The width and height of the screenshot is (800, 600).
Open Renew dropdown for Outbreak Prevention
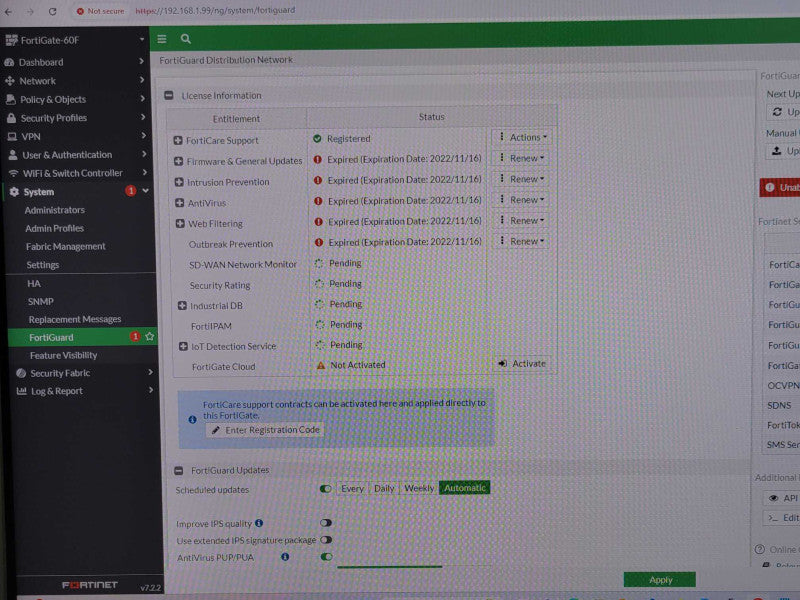pyautogui.click(x=521, y=241)
